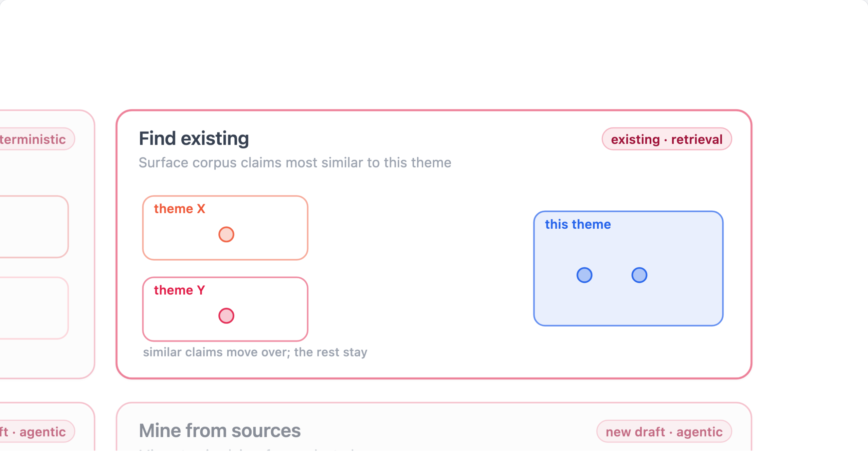The height and width of the screenshot is (456, 868).
Task: Click the 'existing · retrieval' badge
Action: (x=667, y=139)
